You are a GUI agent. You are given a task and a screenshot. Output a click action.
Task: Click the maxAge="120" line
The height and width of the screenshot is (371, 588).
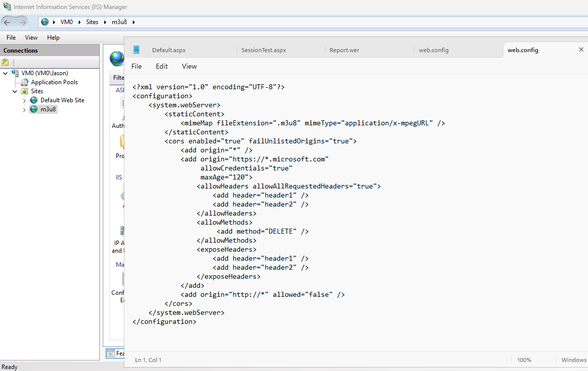[x=227, y=177]
